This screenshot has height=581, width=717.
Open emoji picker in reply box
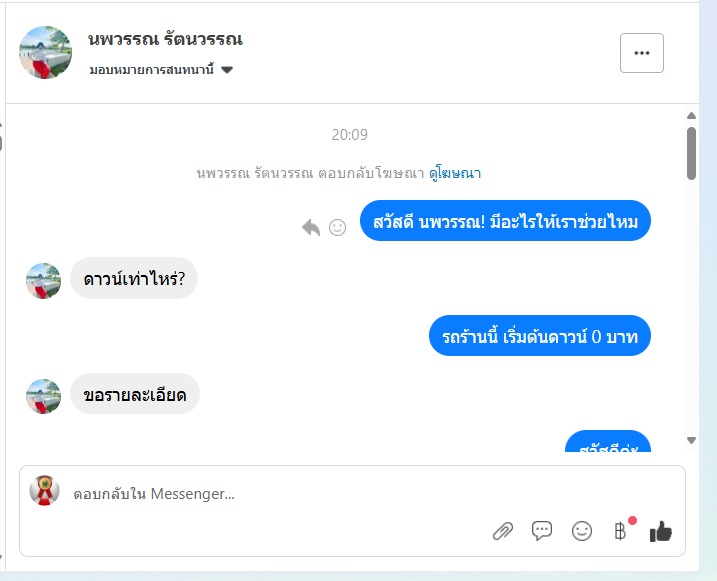point(582,531)
